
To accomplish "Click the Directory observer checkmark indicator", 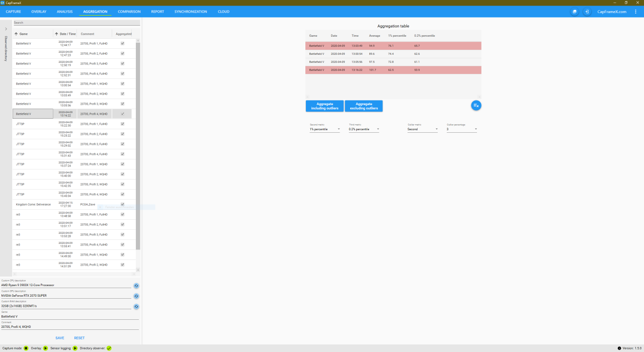I will [109, 348].
